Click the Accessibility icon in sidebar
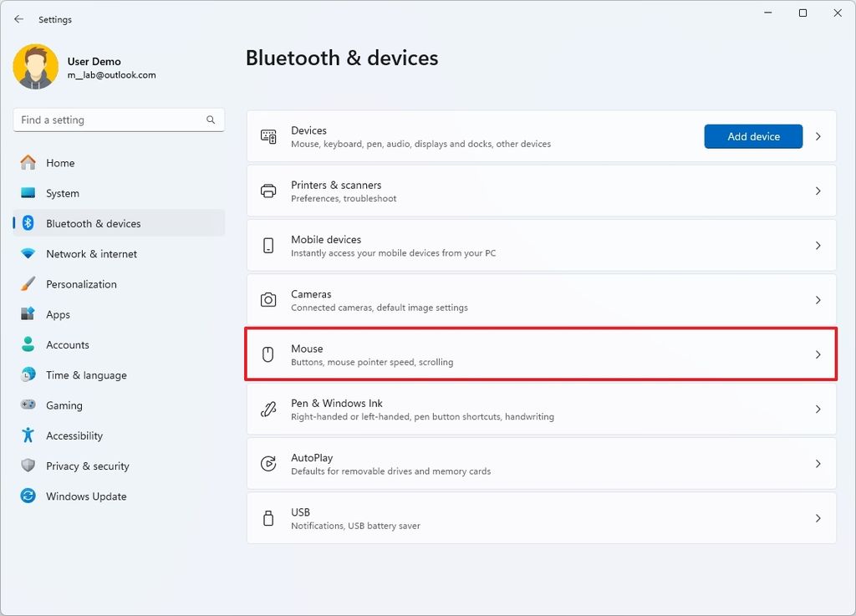 pyautogui.click(x=29, y=435)
